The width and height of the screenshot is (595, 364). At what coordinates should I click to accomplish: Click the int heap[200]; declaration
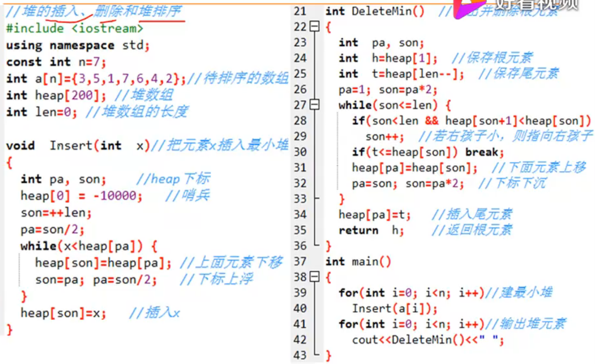click(56, 95)
